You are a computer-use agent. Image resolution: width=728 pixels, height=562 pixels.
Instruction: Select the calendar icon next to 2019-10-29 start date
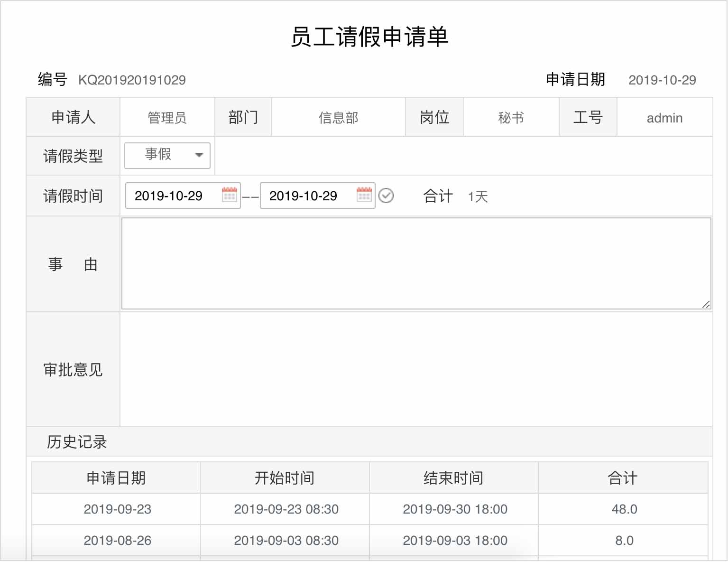230,195
